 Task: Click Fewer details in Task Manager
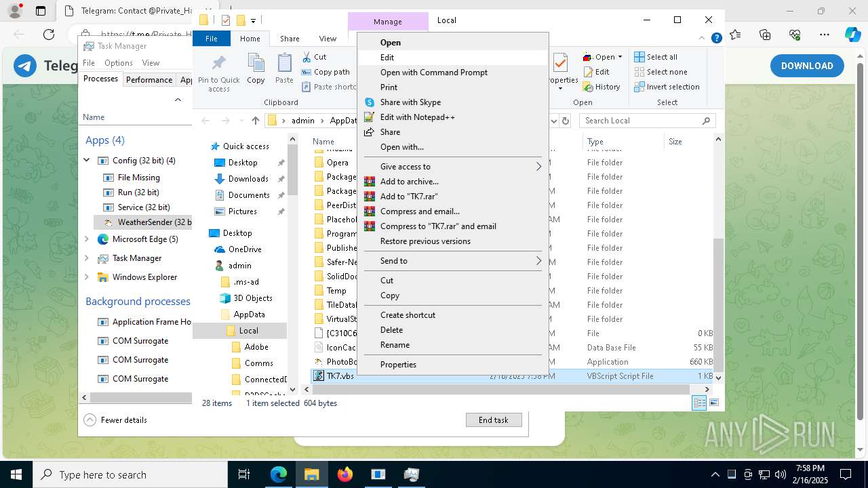coord(115,420)
